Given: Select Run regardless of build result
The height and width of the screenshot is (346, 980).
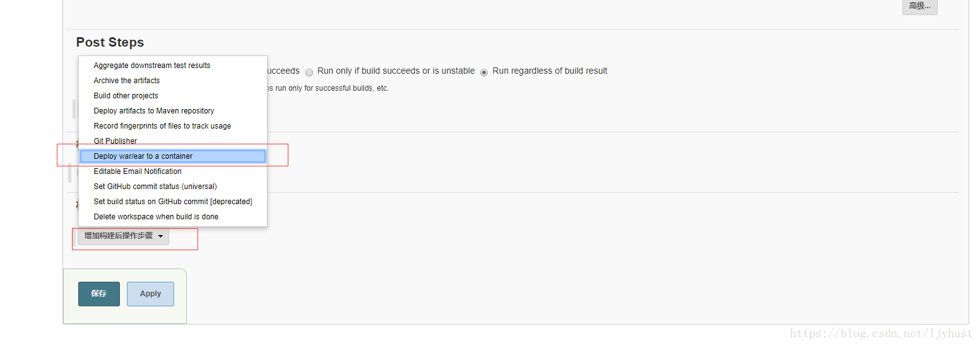Looking at the screenshot, I should (484, 72).
